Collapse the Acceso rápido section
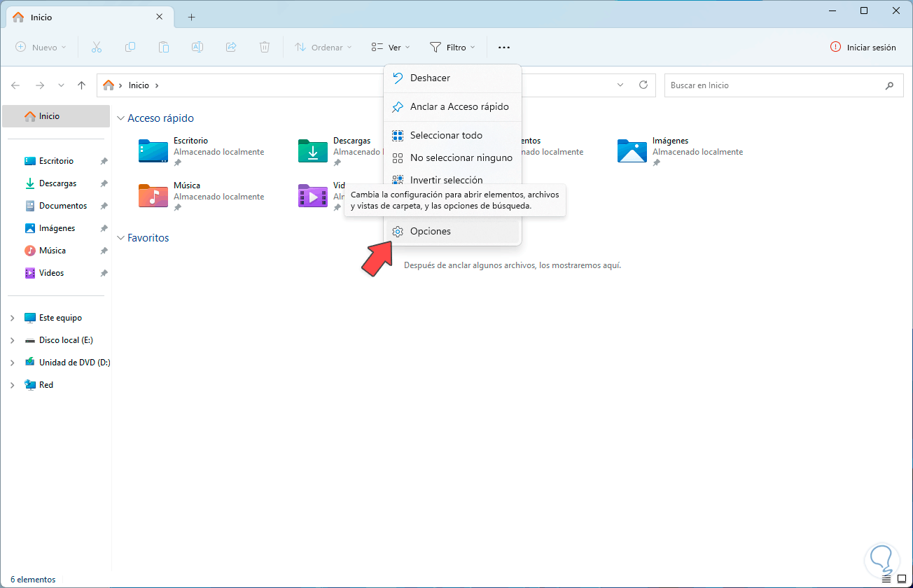The image size is (913, 588). tap(120, 118)
